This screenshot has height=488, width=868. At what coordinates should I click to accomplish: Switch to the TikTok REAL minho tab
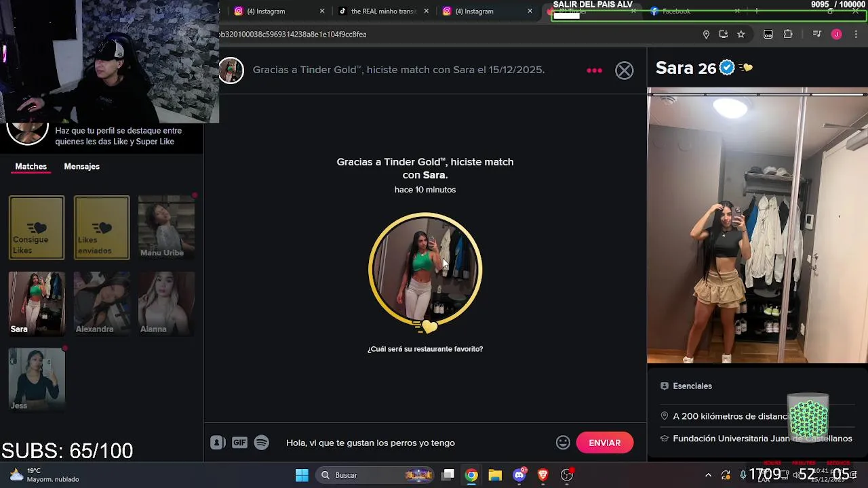(384, 11)
